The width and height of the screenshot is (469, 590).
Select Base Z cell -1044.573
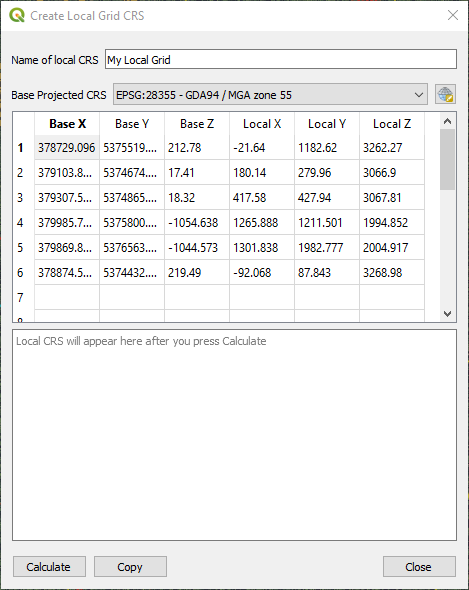[197, 247]
